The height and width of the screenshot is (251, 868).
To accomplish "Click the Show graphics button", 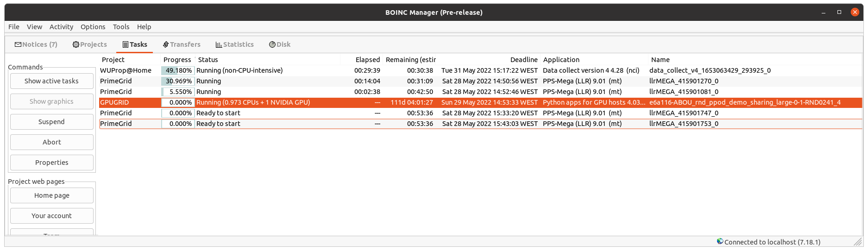I will pos(52,101).
